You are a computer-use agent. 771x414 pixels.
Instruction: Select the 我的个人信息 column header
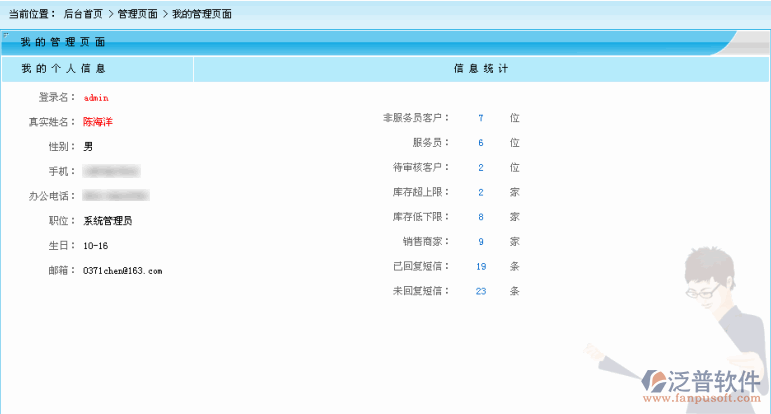[64, 69]
